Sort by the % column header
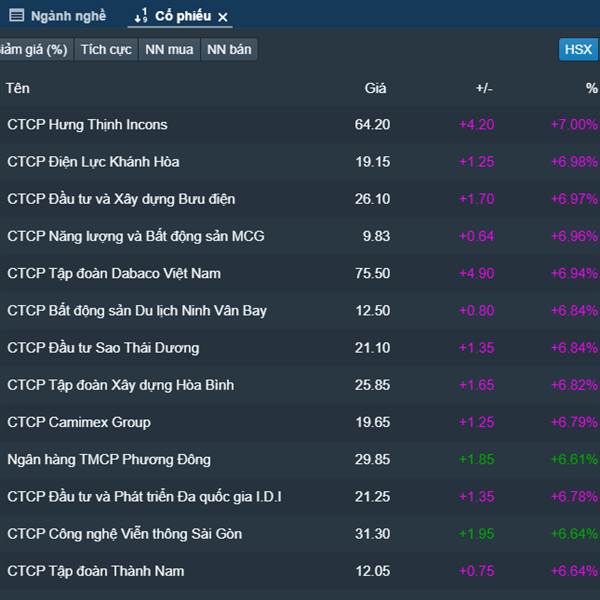The image size is (600, 600). click(x=592, y=88)
